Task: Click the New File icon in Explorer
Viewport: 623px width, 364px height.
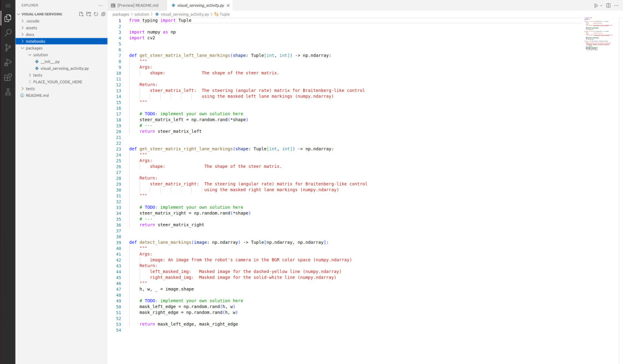Action: [81, 14]
